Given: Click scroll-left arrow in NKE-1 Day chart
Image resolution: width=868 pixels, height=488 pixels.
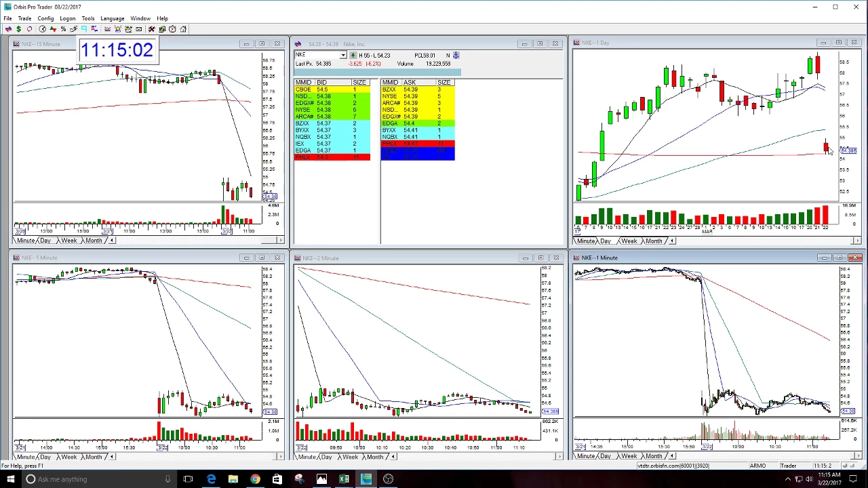Looking at the screenshot, I should click(672, 241).
